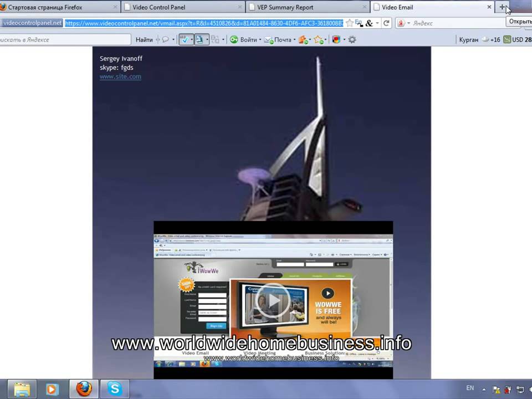Click the videocontrolpanel.net site identity badge

tap(32, 23)
